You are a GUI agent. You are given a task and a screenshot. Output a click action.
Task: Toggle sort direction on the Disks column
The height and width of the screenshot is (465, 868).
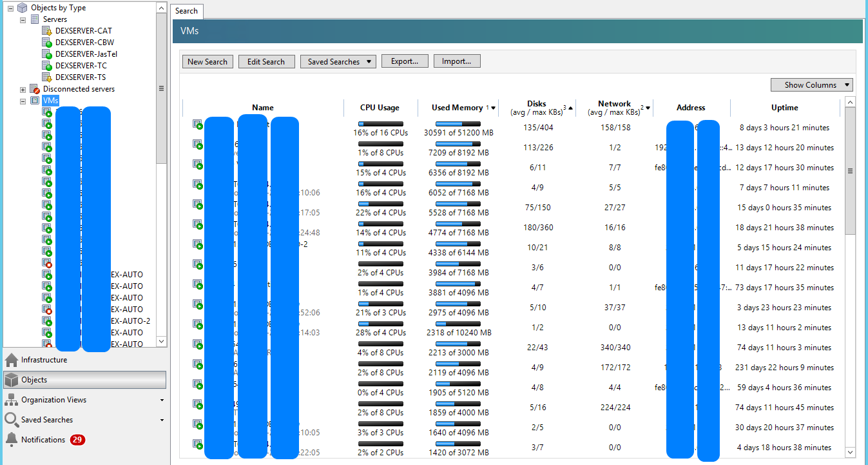(571, 108)
